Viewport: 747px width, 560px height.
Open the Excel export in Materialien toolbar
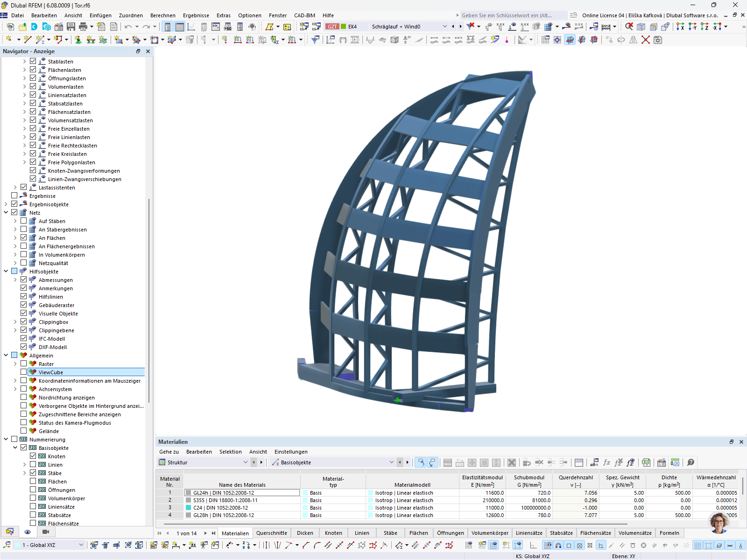point(646,462)
